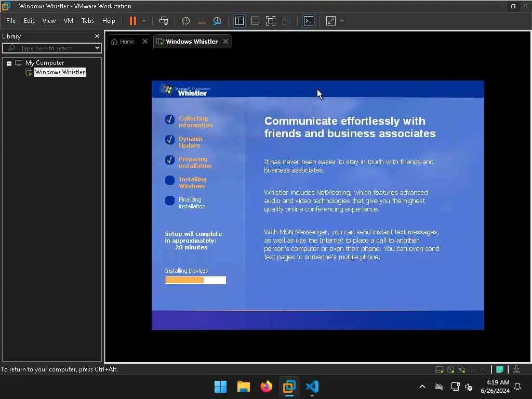
Task: Click the network tray icon
Action: pyautogui.click(x=455, y=387)
